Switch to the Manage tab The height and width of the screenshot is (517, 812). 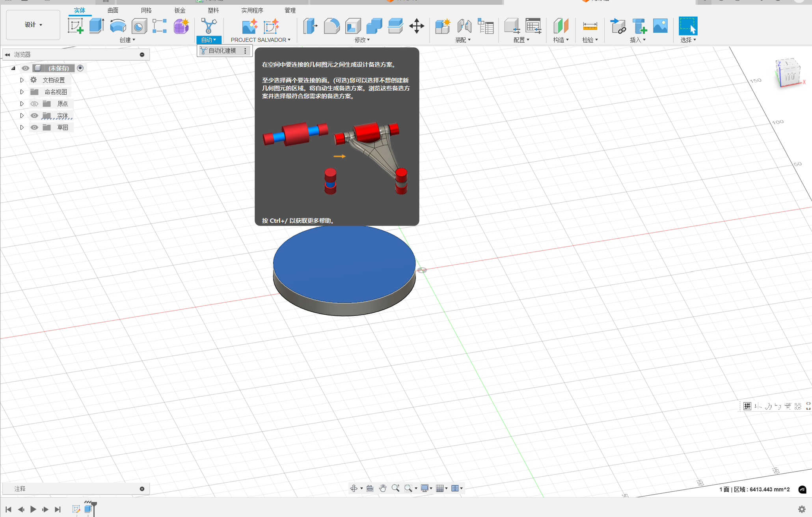click(290, 10)
